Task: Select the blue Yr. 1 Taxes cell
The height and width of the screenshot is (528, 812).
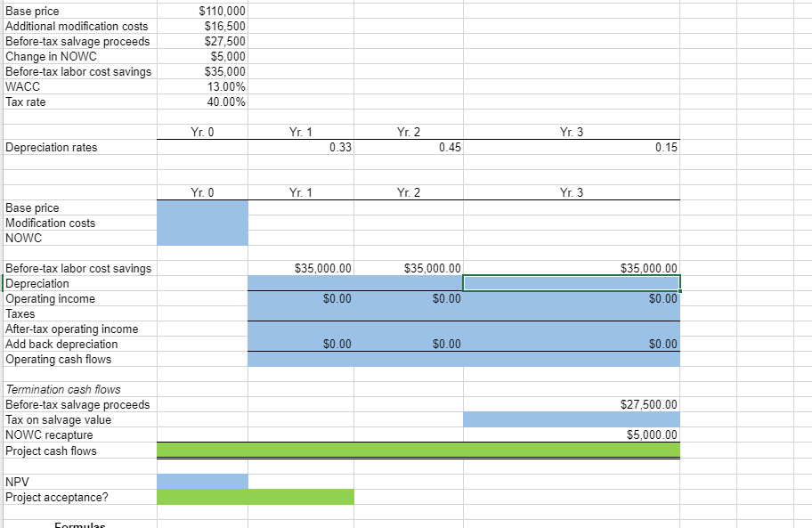Action: [x=301, y=313]
